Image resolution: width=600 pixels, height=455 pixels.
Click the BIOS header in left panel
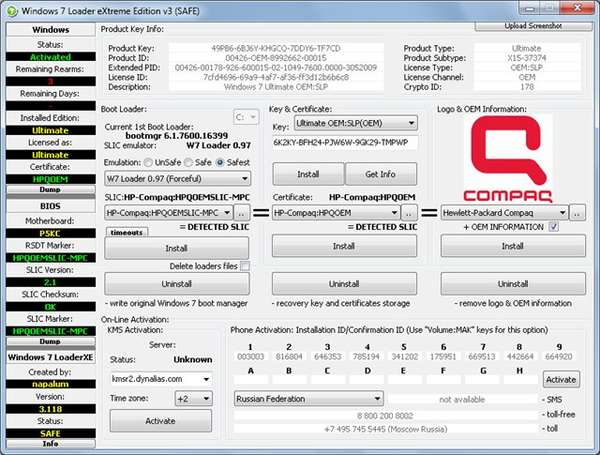[51, 206]
